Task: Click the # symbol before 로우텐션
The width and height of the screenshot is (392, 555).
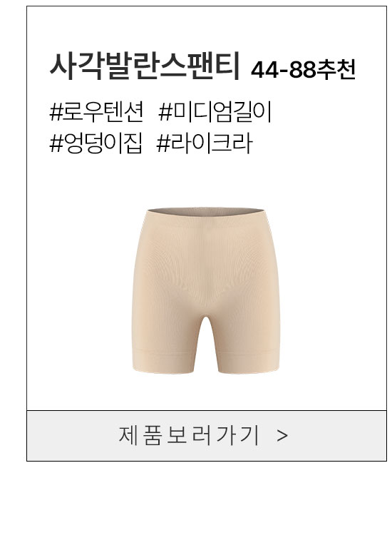Action: [56, 113]
